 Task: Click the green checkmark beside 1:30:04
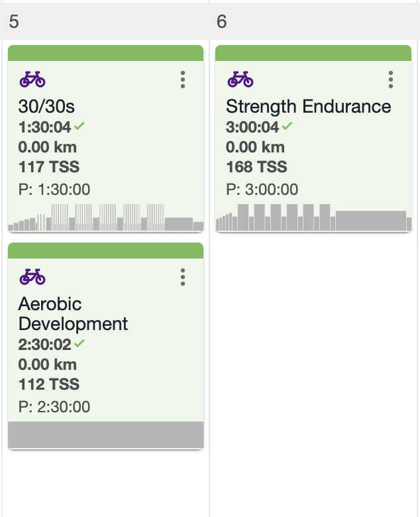(79, 126)
